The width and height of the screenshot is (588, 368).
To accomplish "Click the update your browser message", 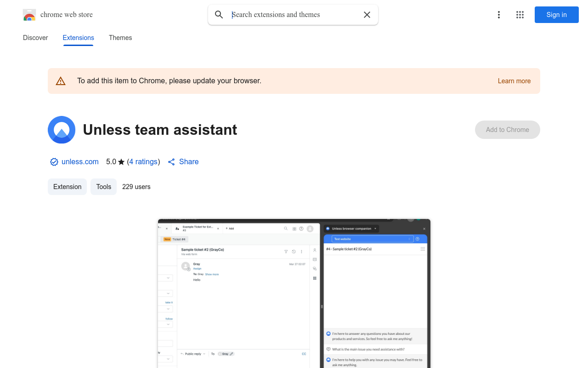I will click(x=169, y=81).
